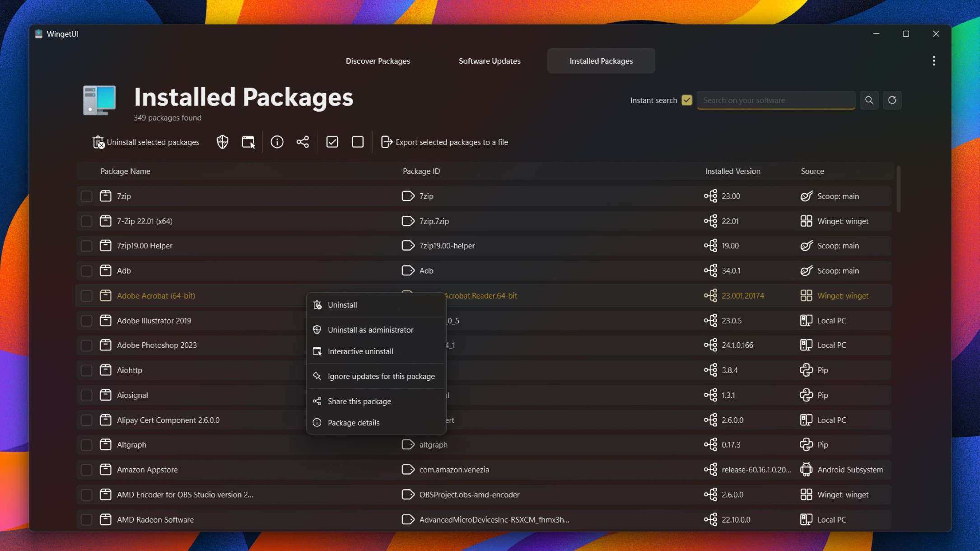Screen dimensions: 980x551
Task: Choose Ignore updates for this package
Action: (381, 376)
